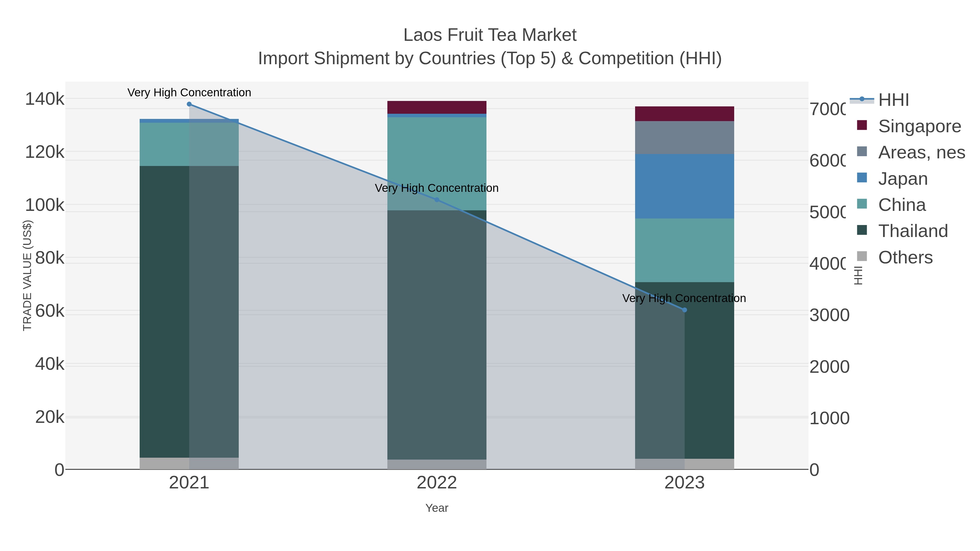The width and height of the screenshot is (980, 551).
Task: Toggle Japan series in the legend
Action: [892, 178]
